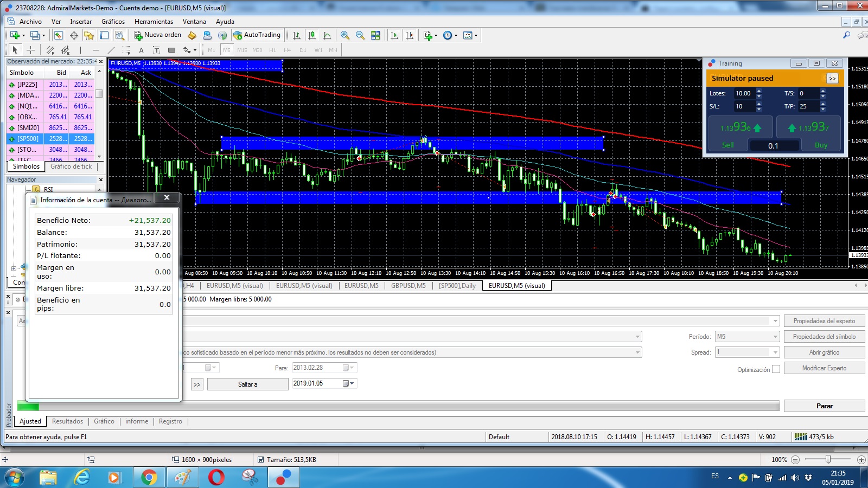The image size is (868, 488).
Task: Select the horizontal line tool
Action: tap(96, 50)
